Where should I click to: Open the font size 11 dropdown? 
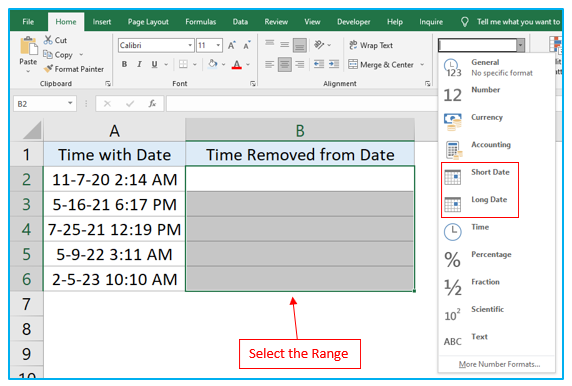[x=218, y=45]
